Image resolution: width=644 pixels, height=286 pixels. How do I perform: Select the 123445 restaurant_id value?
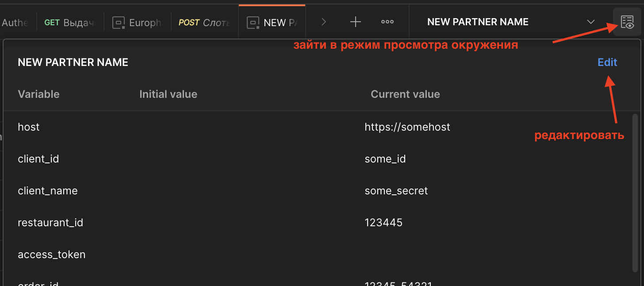click(383, 223)
